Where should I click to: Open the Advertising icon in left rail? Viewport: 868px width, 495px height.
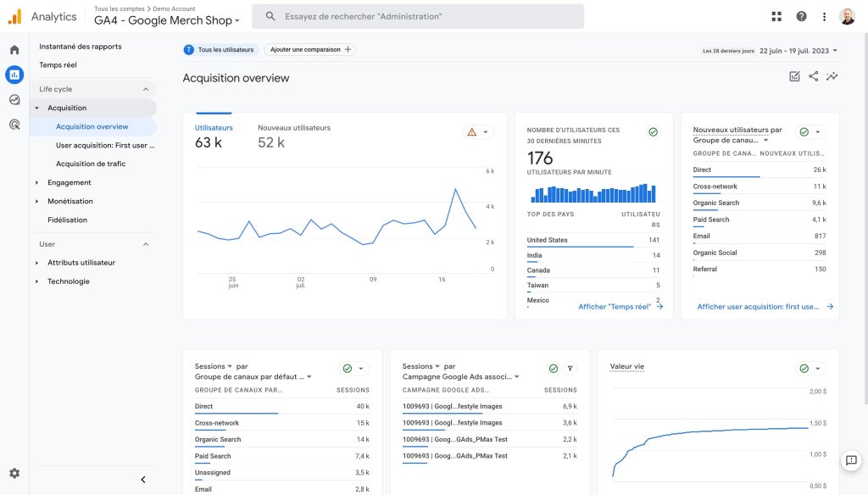(x=14, y=125)
